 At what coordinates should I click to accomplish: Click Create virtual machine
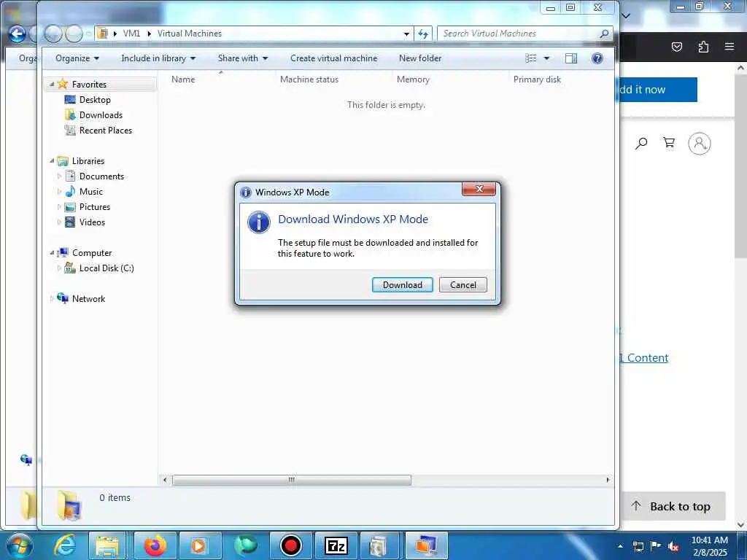pyautogui.click(x=333, y=58)
